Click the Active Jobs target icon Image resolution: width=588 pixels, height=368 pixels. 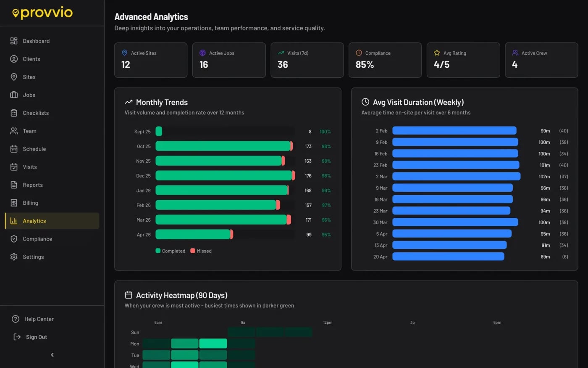(202, 53)
